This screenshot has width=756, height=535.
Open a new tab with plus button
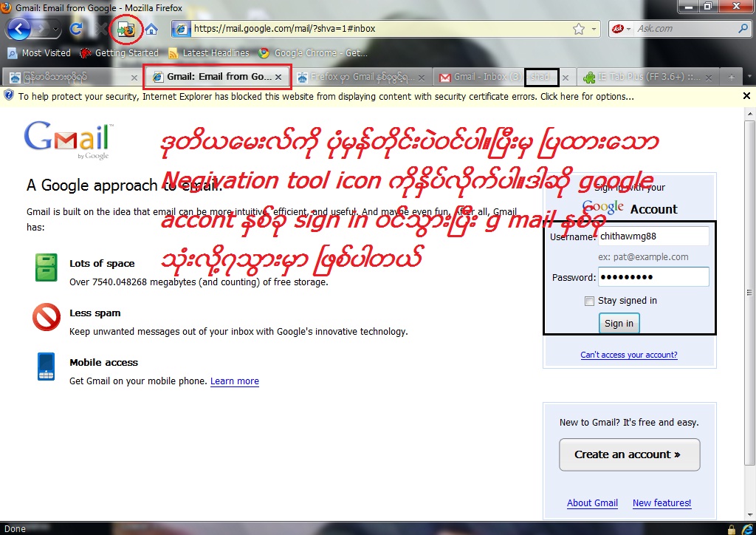pos(732,77)
